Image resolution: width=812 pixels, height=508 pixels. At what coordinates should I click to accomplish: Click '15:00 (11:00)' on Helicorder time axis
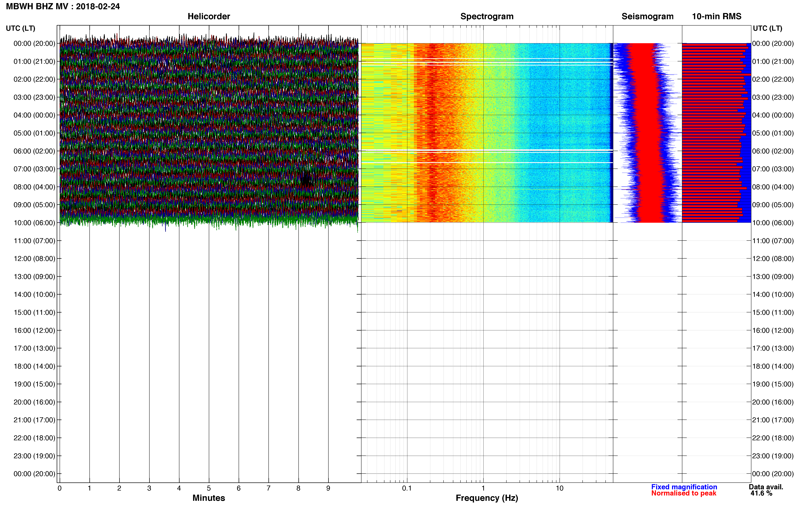(x=34, y=312)
